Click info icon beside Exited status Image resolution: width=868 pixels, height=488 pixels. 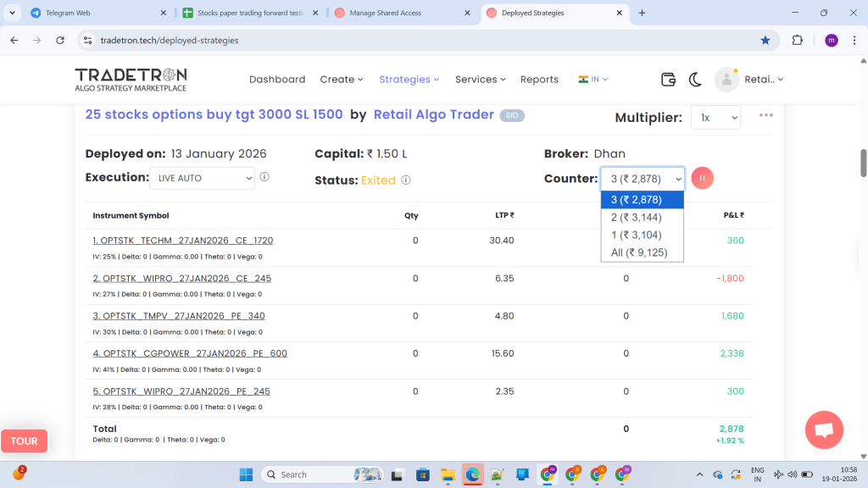[x=406, y=180]
